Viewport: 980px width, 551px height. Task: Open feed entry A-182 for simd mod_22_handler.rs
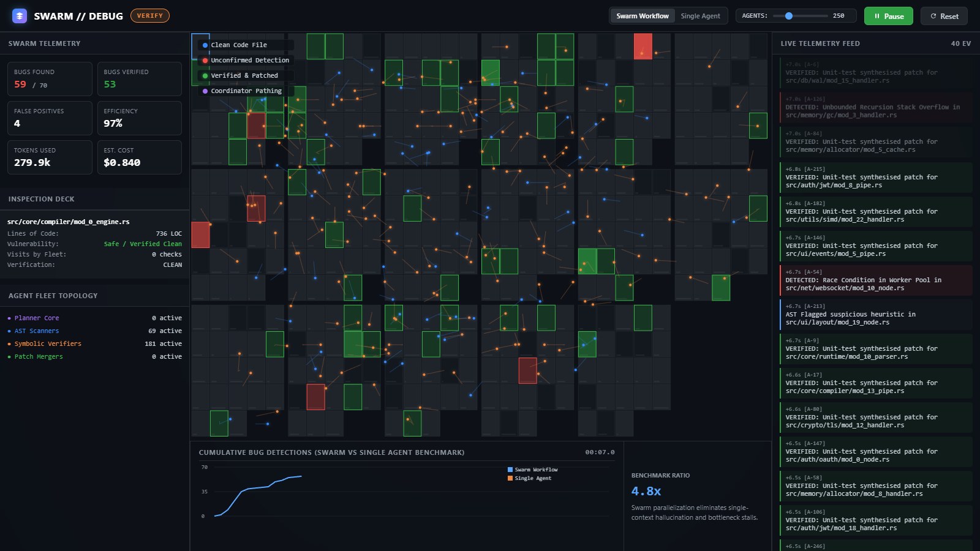[876, 211]
